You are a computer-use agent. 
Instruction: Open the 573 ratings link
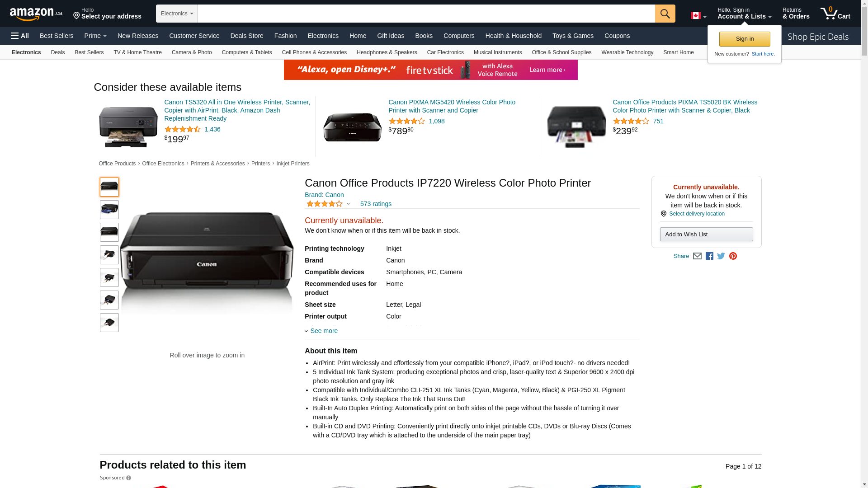point(376,204)
